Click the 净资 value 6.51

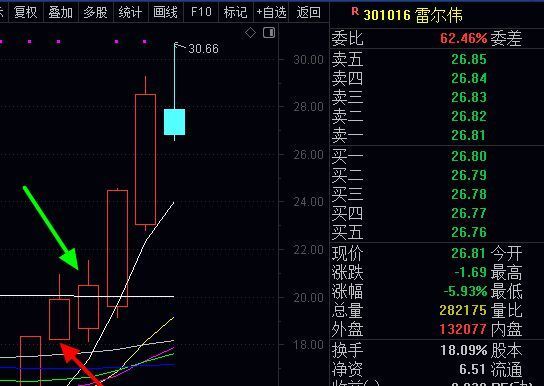coord(473,370)
